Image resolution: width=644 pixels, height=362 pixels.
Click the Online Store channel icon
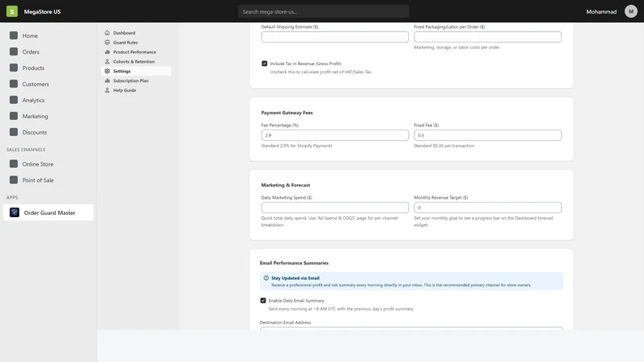[x=14, y=164]
